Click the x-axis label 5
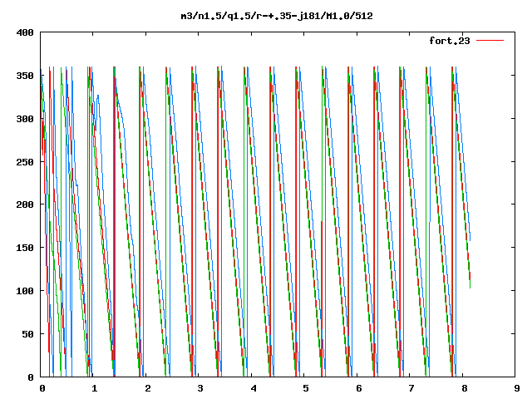The height and width of the screenshot is (399, 532). point(306,388)
